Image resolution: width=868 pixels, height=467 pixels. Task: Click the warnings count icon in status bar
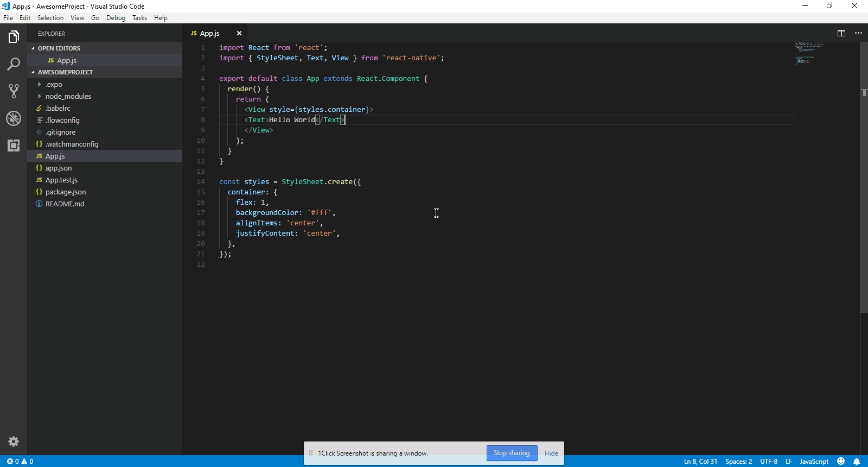click(x=24, y=462)
